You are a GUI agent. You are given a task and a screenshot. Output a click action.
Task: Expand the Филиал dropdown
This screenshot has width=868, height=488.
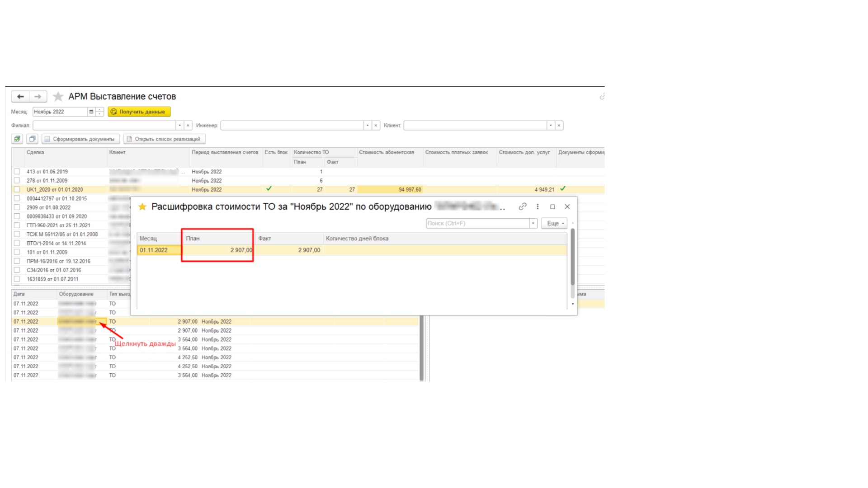(x=179, y=126)
